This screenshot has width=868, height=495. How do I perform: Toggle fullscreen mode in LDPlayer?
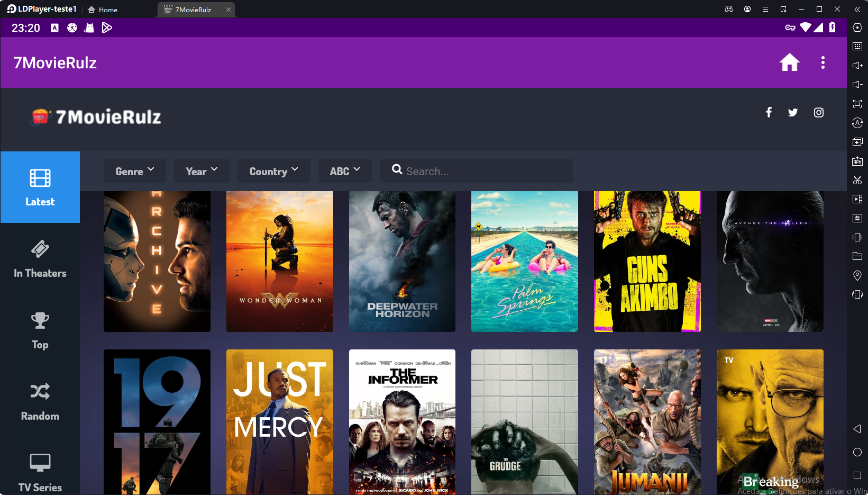[857, 104]
